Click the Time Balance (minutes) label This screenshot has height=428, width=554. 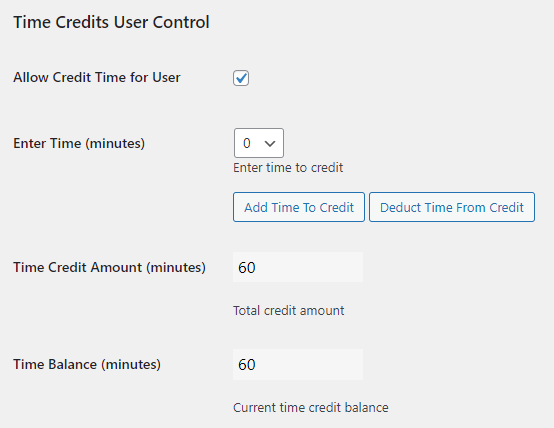(87, 364)
